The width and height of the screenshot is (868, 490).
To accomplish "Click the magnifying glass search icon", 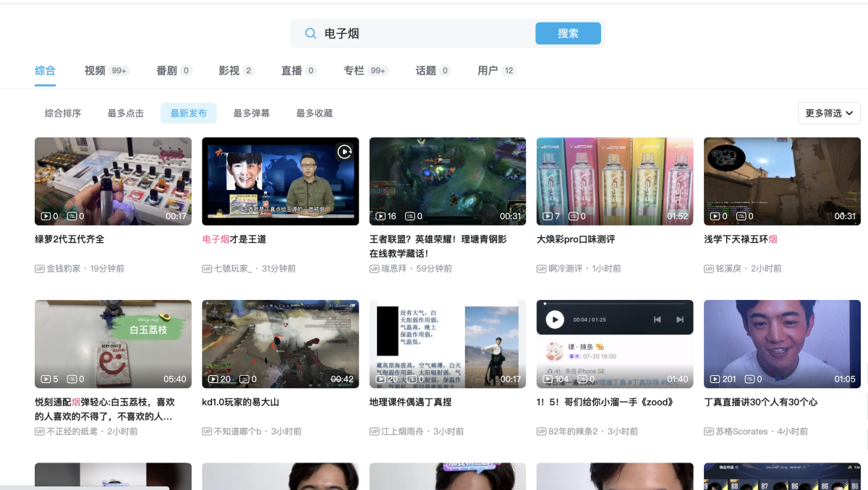I will coord(310,33).
